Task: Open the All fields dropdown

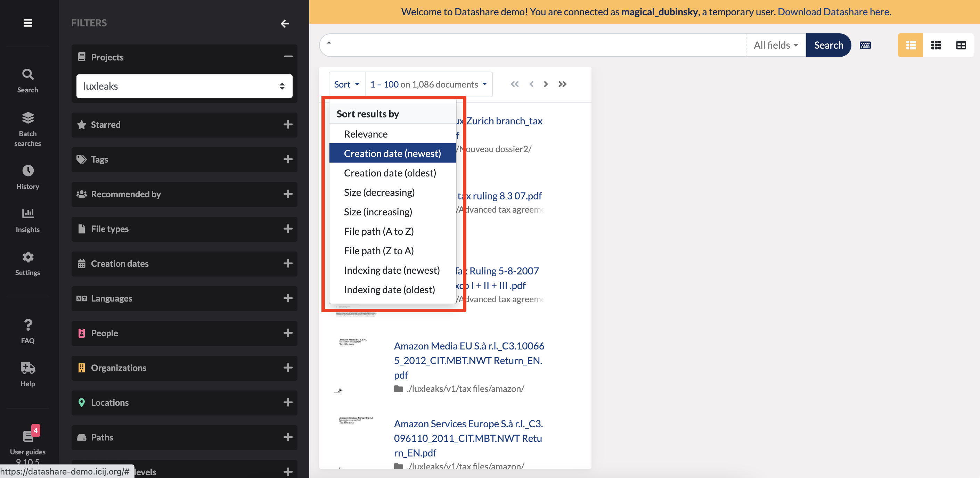Action: [x=776, y=45]
